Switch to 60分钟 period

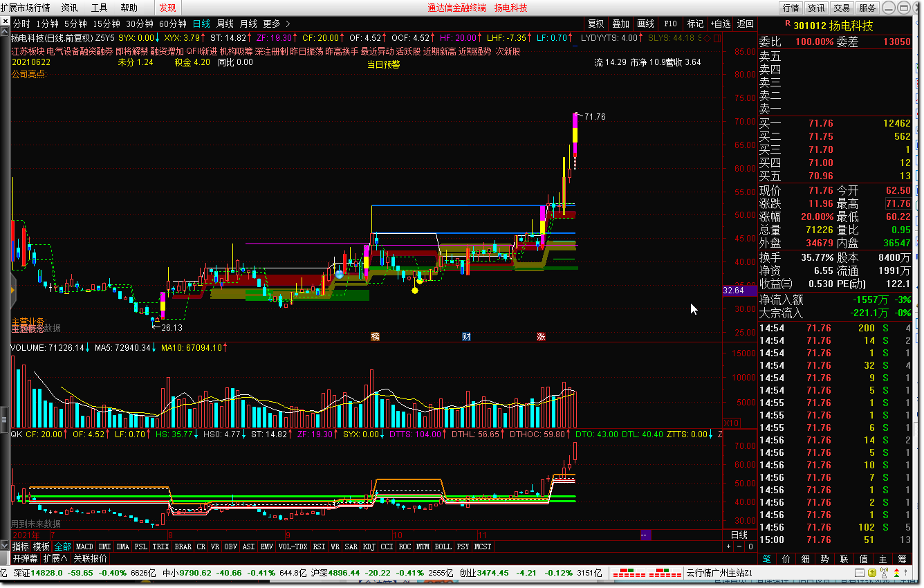click(x=173, y=24)
